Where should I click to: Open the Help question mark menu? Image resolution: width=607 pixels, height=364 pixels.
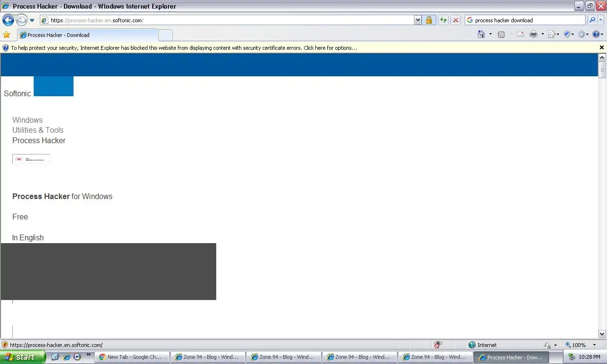pos(598,34)
